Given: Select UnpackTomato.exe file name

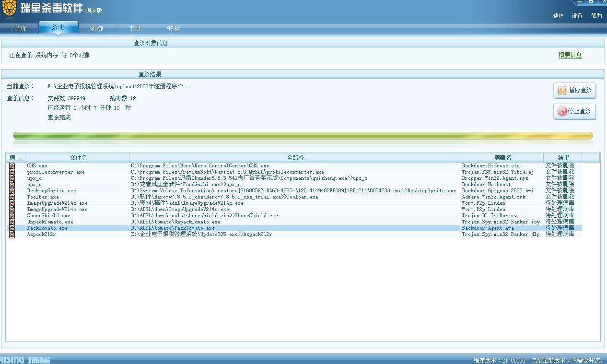Looking at the screenshot, I should tap(50, 222).
